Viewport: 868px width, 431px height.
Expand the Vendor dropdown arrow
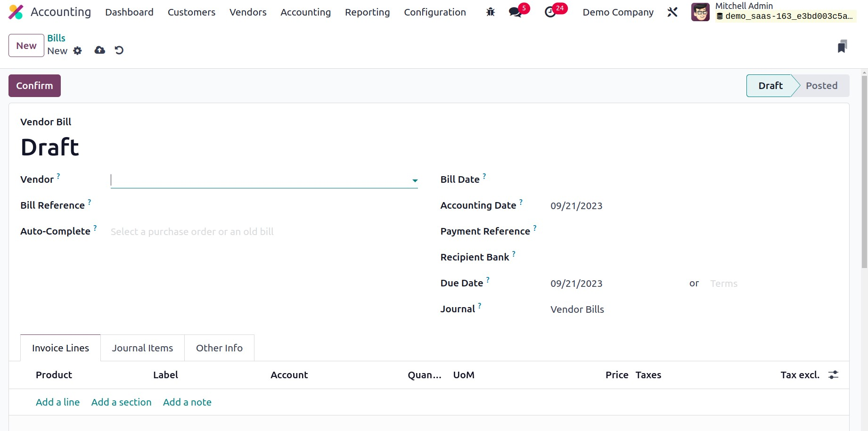point(415,181)
